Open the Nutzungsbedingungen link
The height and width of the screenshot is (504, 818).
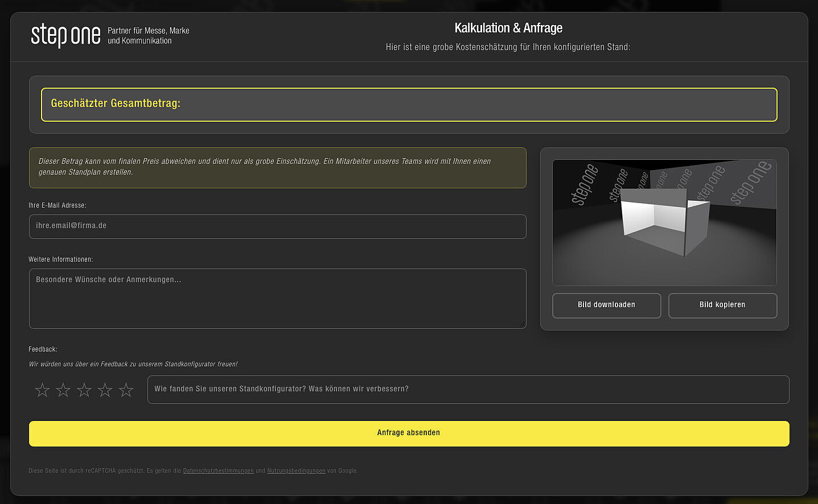296,471
